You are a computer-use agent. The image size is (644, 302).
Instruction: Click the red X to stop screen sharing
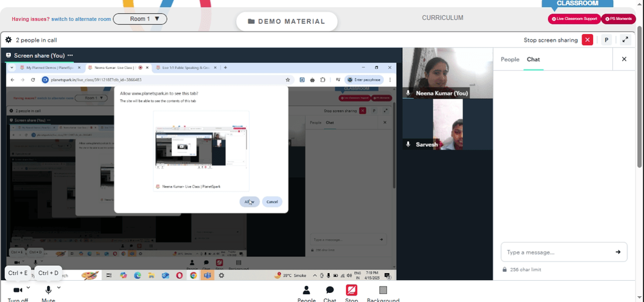pyautogui.click(x=587, y=40)
